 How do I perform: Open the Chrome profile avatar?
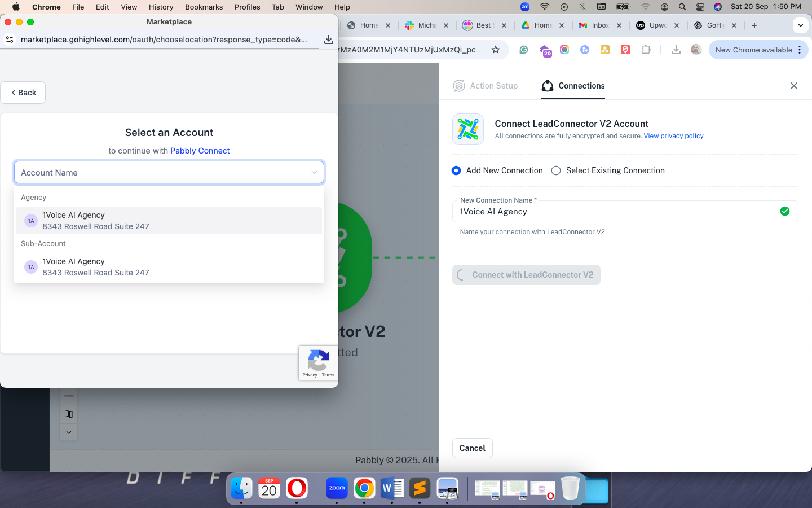(x=696, y=50)
